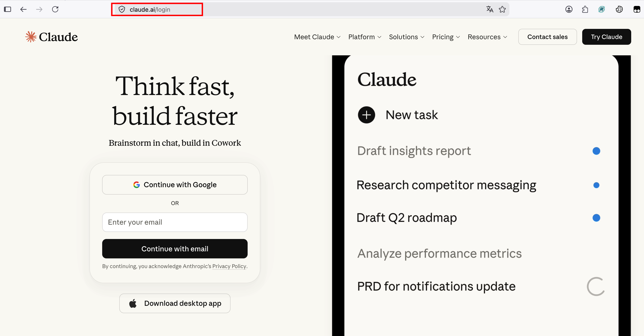Click the Google G logo icon
644x336 pixels.
coord(136,185)
